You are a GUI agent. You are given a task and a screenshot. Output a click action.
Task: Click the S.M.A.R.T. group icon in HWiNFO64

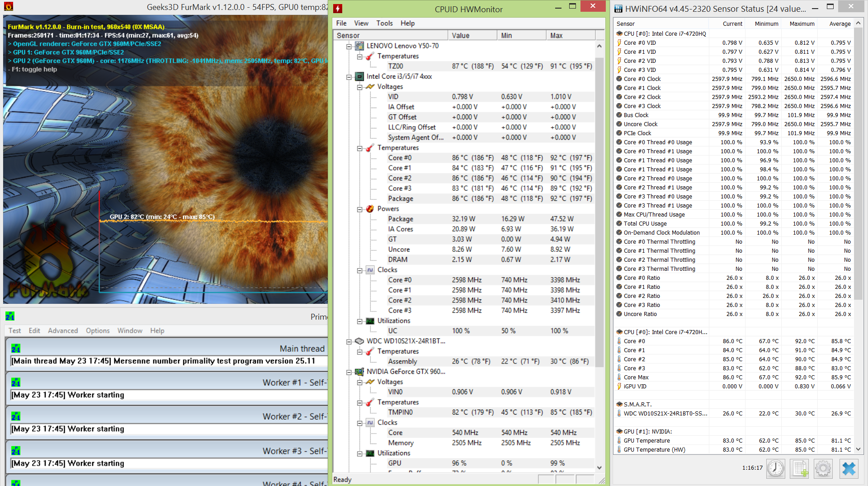coord(619,404)
